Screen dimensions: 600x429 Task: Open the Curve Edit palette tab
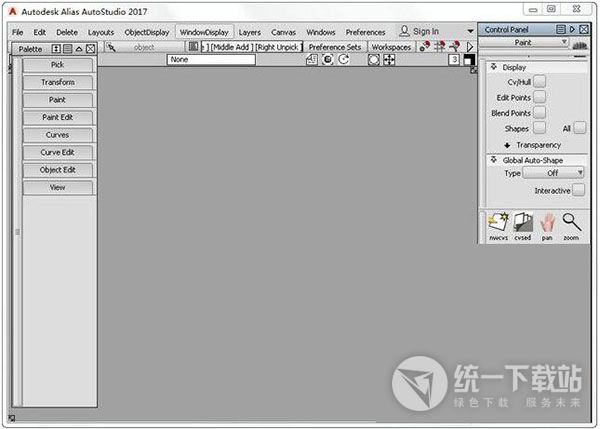tap(58, 152)
